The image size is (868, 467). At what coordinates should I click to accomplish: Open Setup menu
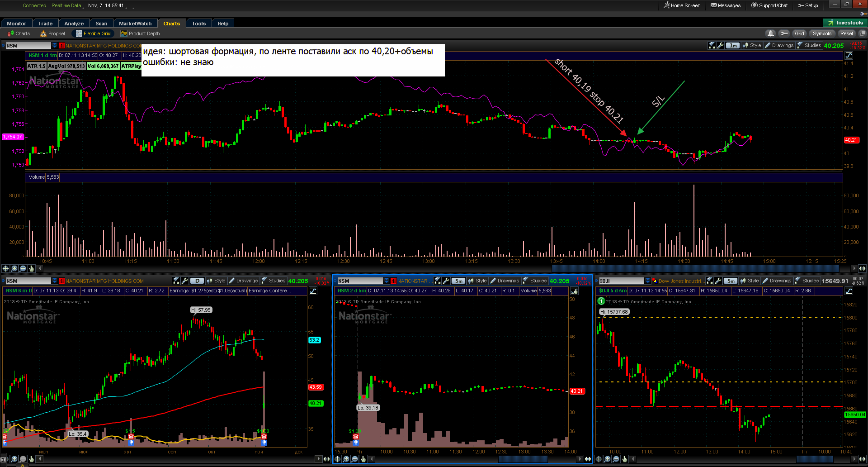tap(808, 5)
